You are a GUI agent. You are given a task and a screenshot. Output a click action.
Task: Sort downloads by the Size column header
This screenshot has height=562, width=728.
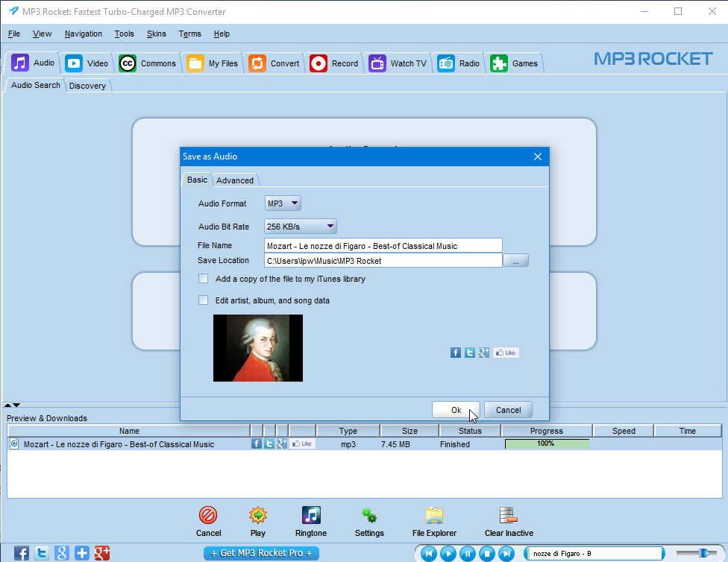[409, 431]
